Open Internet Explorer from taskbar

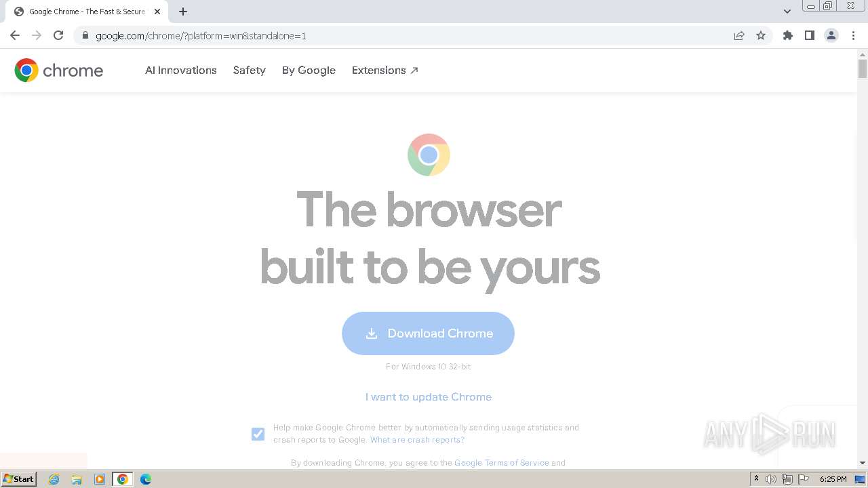(x=54, y=479)
